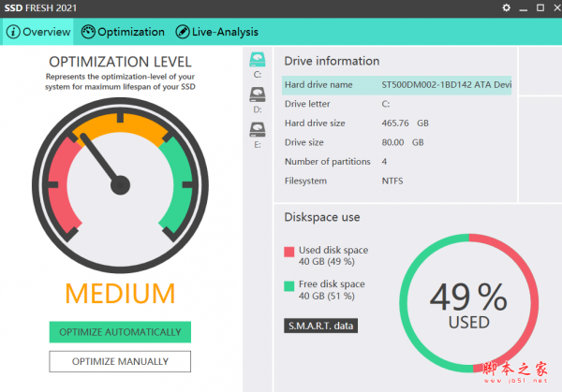Click the Number of partitions label
562x392 pixels.
(327, 162)
